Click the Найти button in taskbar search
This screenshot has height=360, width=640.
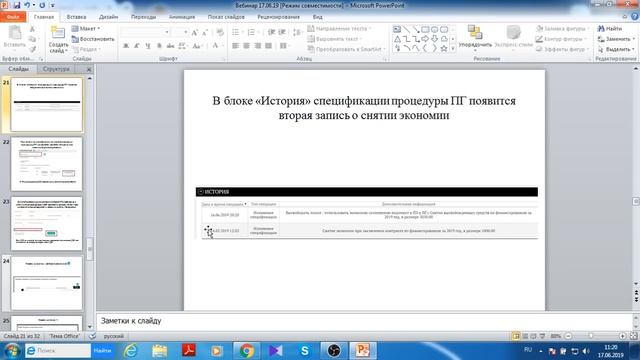pyautogui.click(x=102, y=351)
